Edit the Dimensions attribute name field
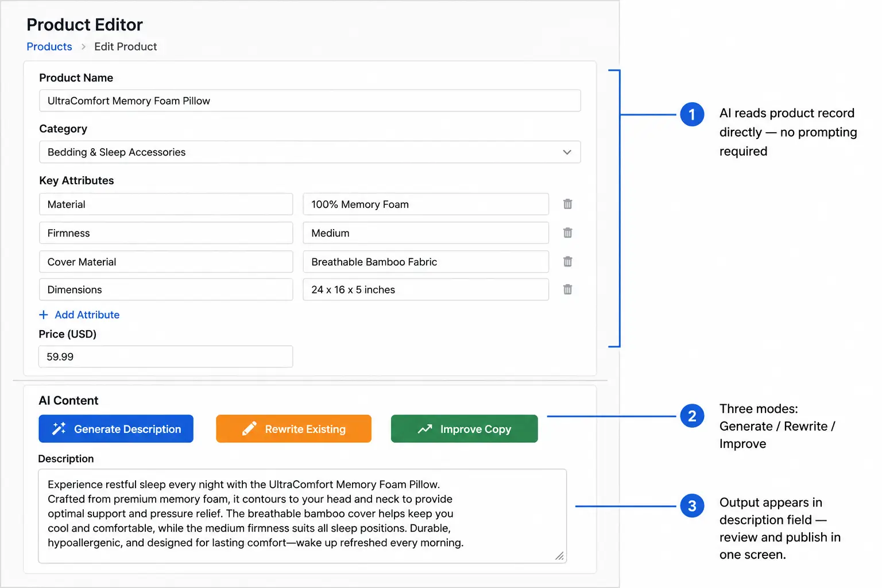Screen dimensions: 882x588 [x=166, y=289]
